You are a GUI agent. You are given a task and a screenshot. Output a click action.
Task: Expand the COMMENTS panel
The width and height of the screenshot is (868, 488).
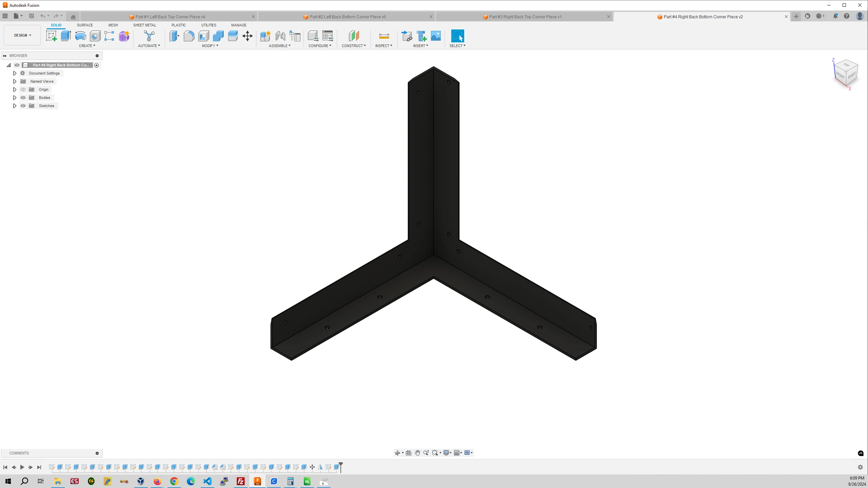[97, 453]
